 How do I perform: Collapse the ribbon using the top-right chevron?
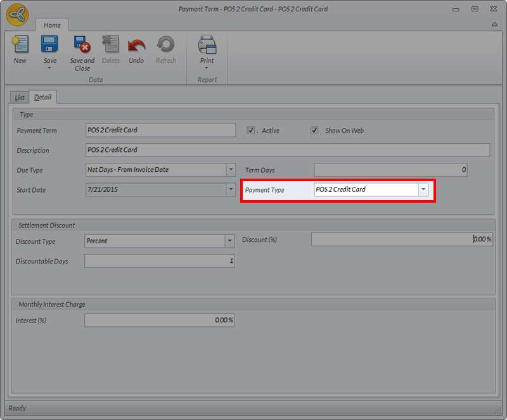(x=494, y=25)
